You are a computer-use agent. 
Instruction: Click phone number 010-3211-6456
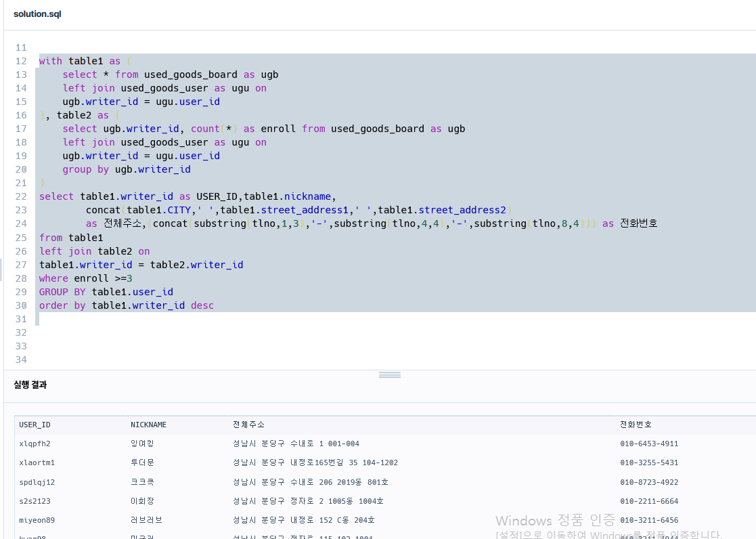649,520
